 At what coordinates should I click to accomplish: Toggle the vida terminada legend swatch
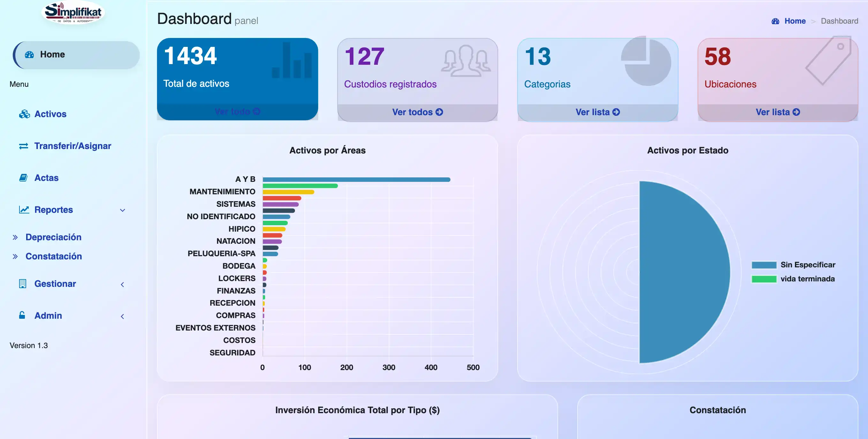[x=764, y=279]
